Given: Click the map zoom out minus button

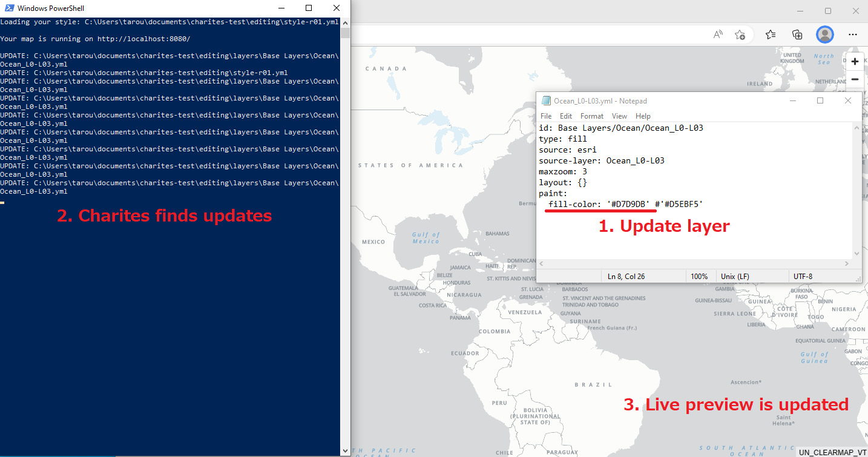Looking at the screenshot, I should point(855,79).
